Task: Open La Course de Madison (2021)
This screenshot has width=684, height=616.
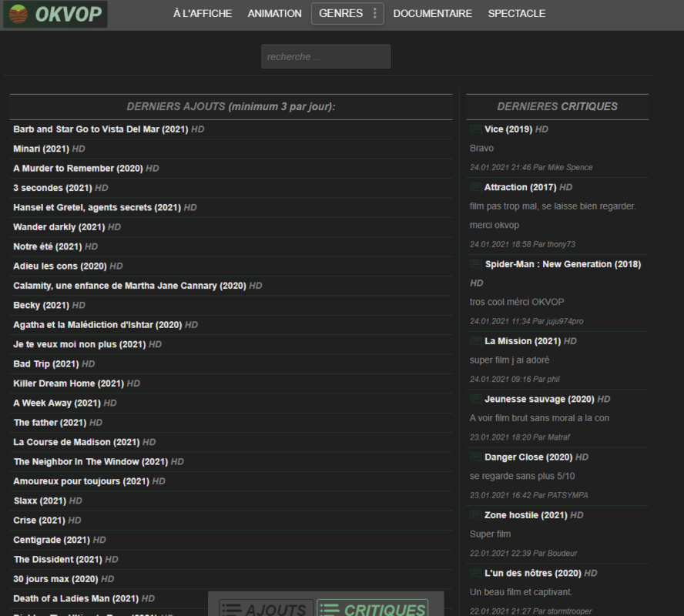Action: [76, 442]
